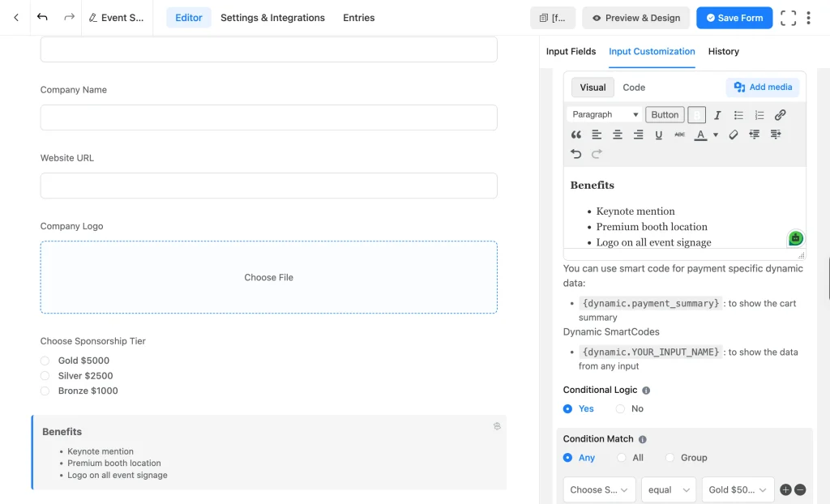Align text center

coord(617,135)
